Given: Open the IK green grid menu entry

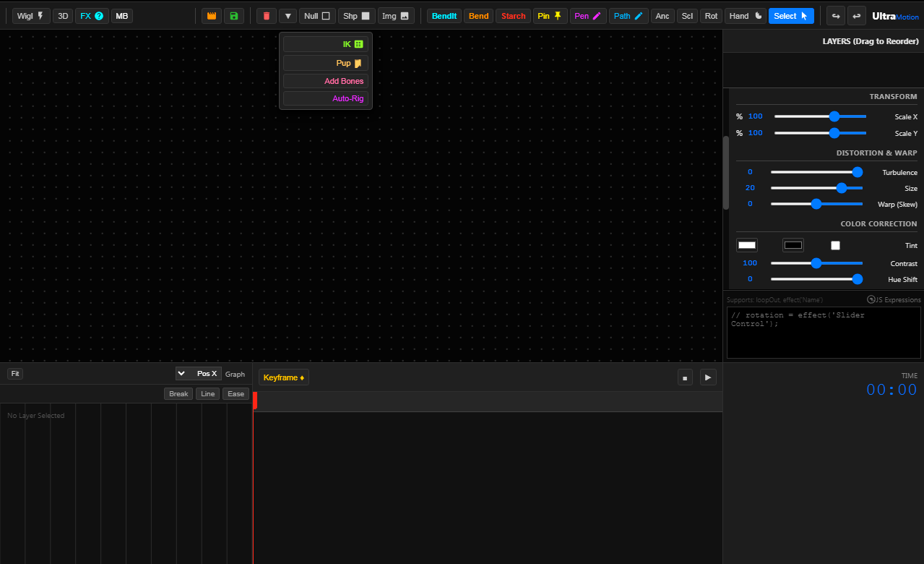Looking at the screenshot, I should click(x=324, y=43).
